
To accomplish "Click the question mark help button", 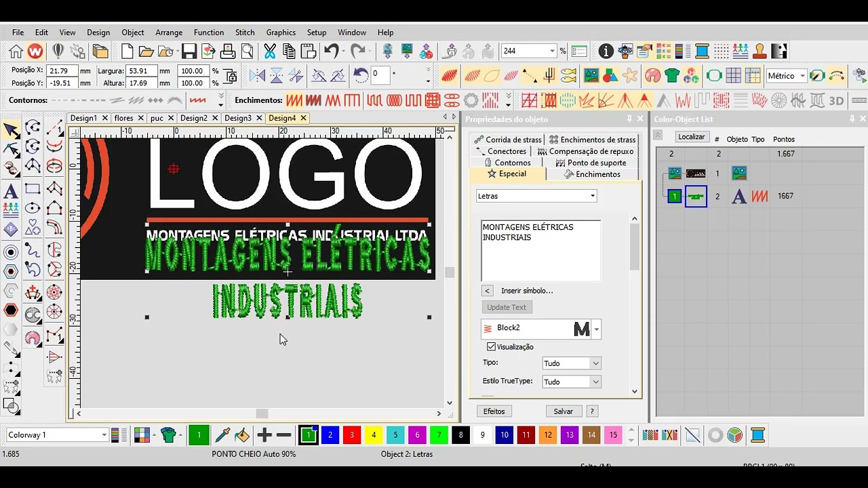I will point(592,411).
